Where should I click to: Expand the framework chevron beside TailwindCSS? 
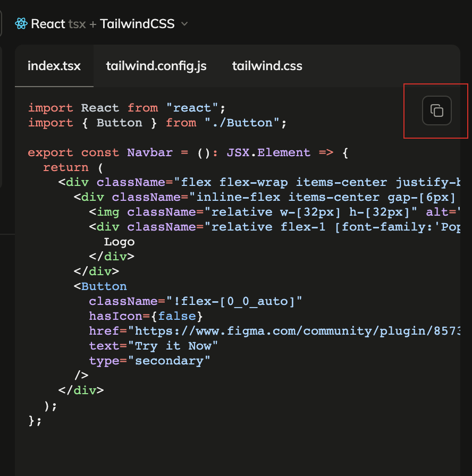[x=184, y=24]
